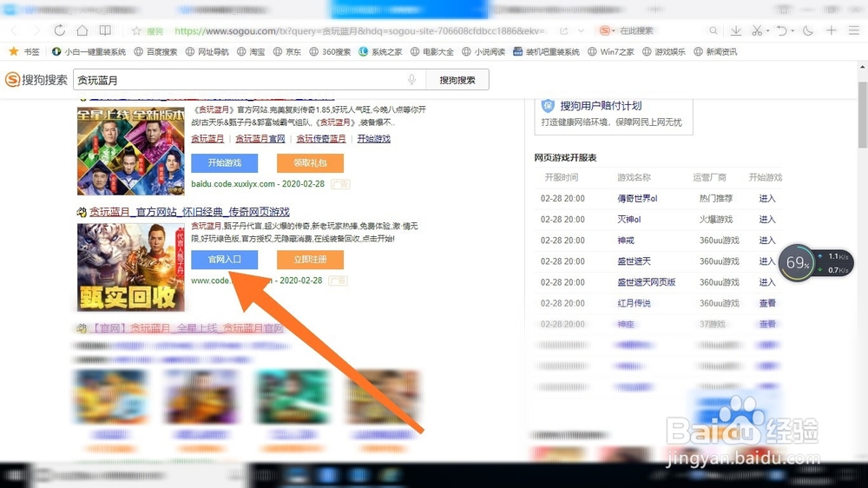This screenshot has height=488, width=868.
Task: Open the 新闻资讯 bookmark
Action: tap(715, 51)
